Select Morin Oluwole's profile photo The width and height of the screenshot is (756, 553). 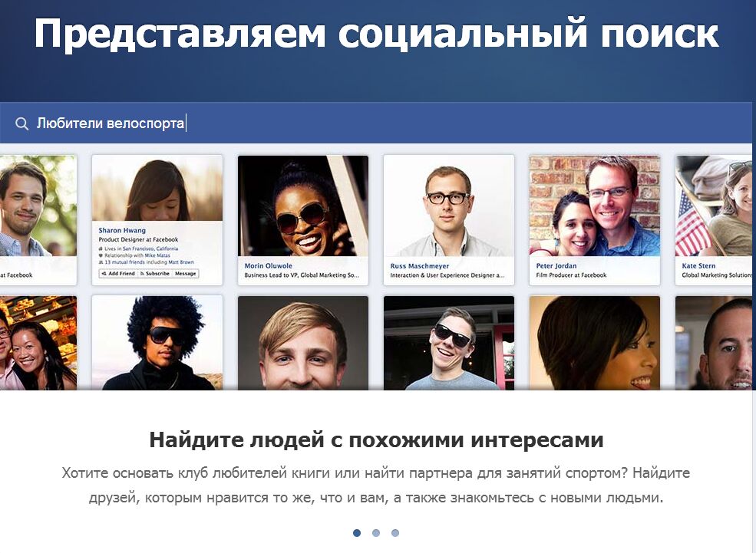[x=303, y=206]
